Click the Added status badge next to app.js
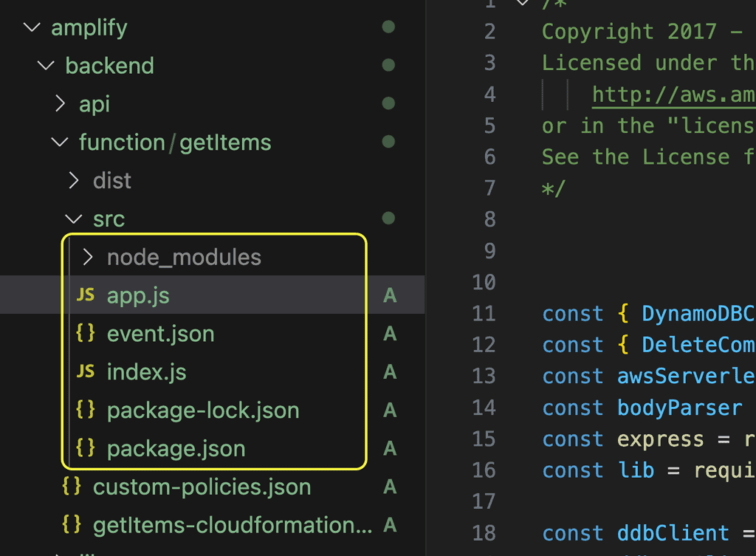Screen dimensions: 756x556 pyautogui.click(x=390, y=296)
